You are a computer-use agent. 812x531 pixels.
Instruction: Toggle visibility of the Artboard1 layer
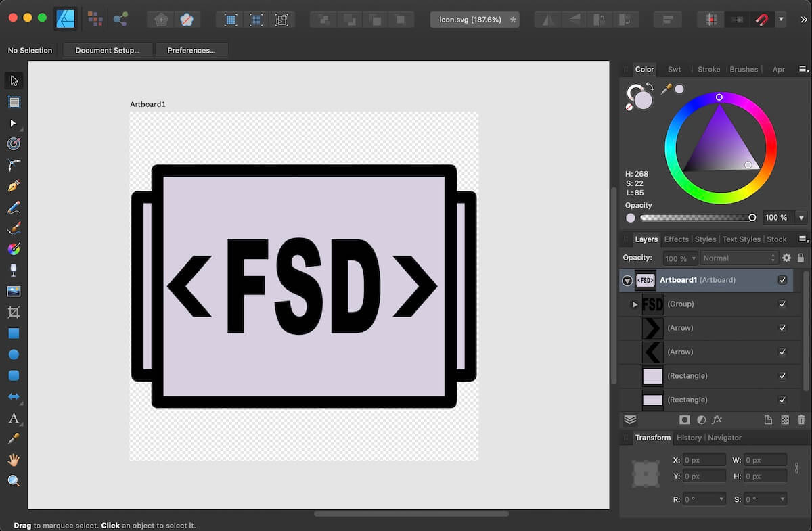click(x=782, y=279)
